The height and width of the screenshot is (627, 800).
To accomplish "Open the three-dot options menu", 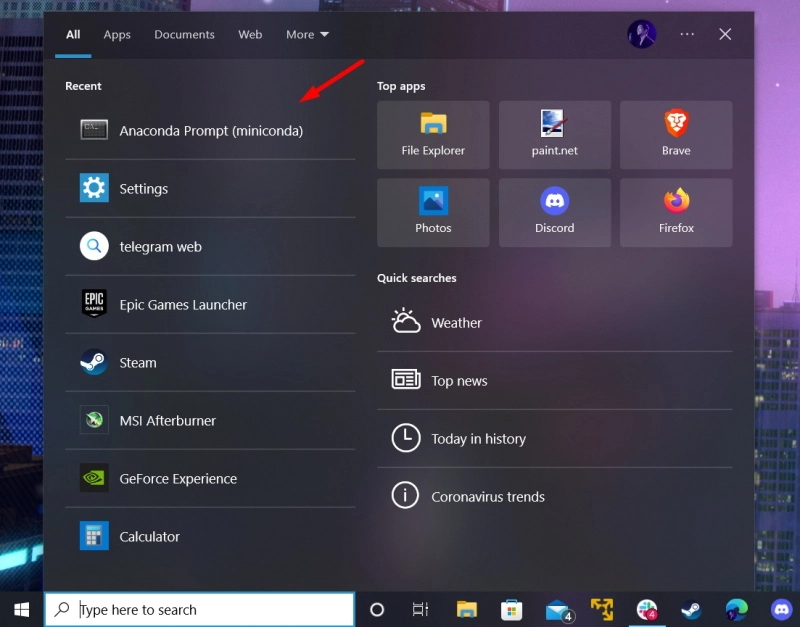I will click(x=687, y=34).
